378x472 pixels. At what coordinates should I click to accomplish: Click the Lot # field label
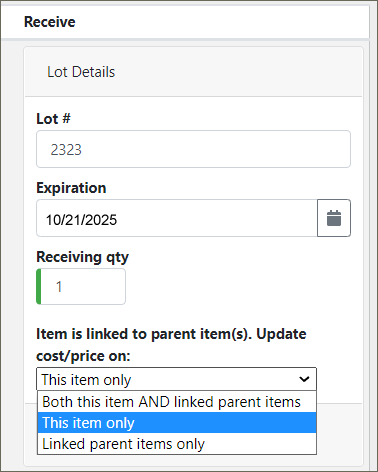point(53,119)
